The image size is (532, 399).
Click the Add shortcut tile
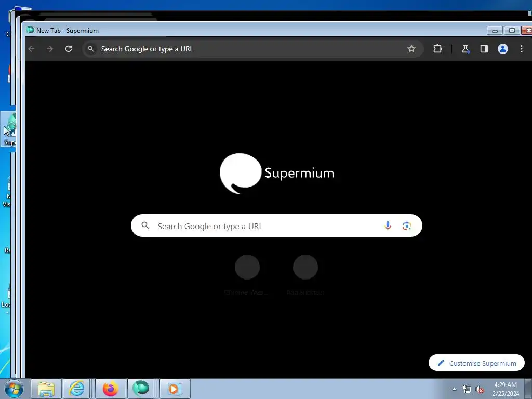point(305,275)
